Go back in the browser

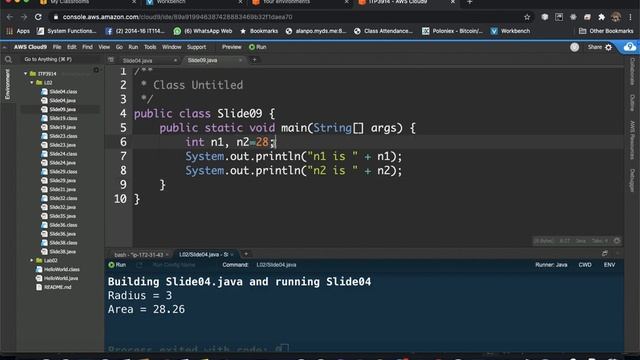click(x=9, y=17)
